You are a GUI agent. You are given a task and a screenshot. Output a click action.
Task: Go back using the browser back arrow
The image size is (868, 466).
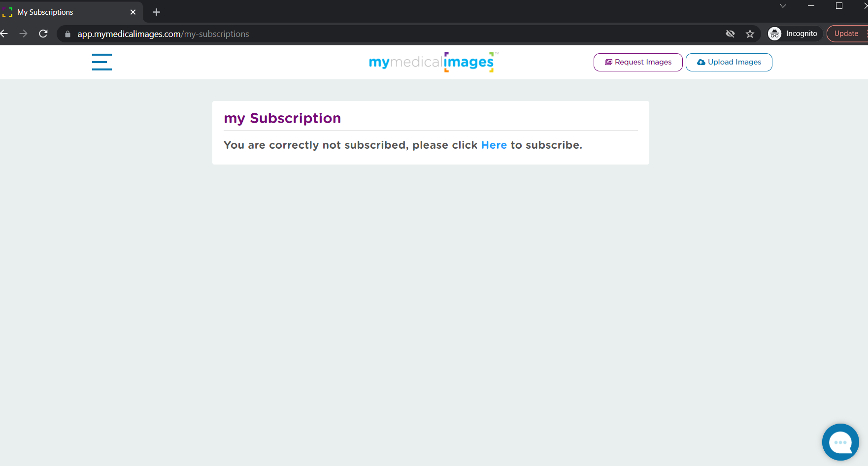point(4,33)
